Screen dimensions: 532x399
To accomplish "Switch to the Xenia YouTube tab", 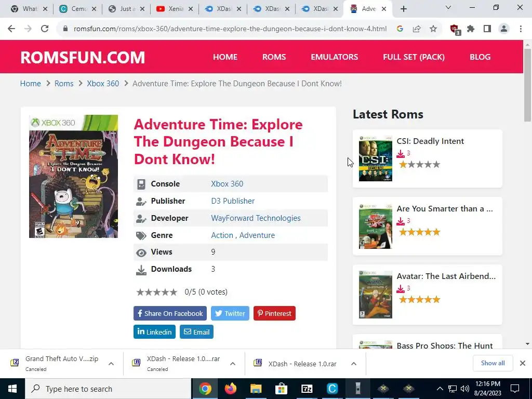I will point(175,9).
